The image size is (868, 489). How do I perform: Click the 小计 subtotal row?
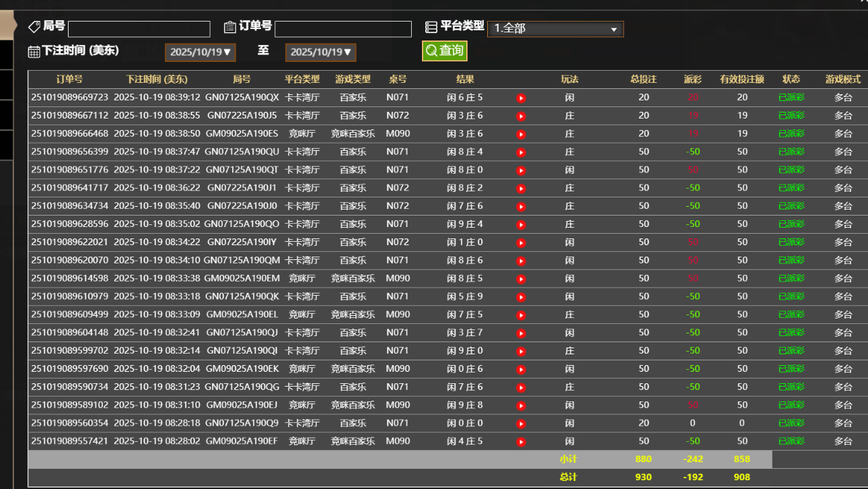click(569, 459)
